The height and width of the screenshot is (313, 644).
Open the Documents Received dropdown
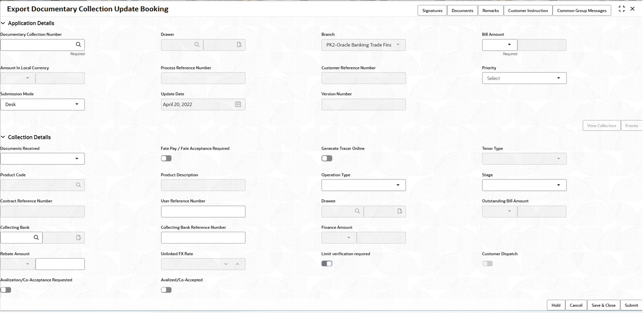(42, 159)
